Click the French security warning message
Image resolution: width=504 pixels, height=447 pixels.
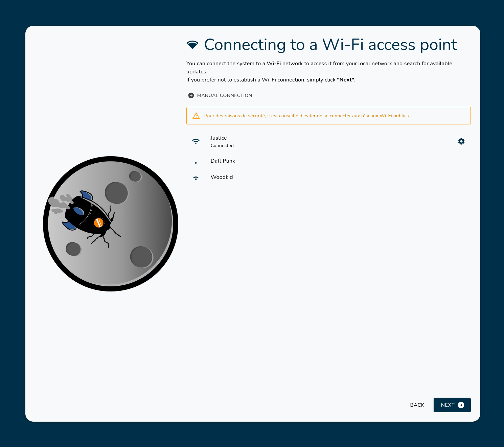[307, 116]
